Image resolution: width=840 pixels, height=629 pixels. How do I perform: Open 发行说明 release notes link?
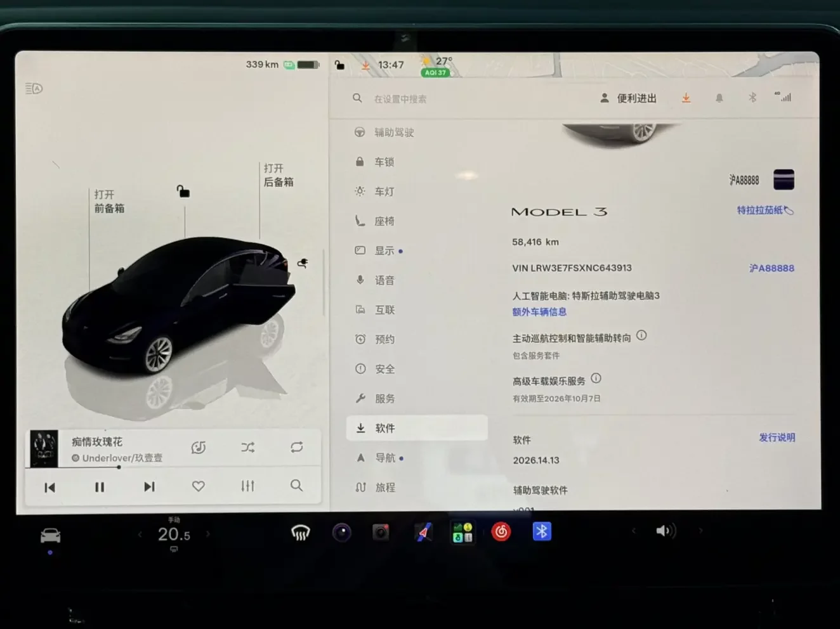coord(777,438)
